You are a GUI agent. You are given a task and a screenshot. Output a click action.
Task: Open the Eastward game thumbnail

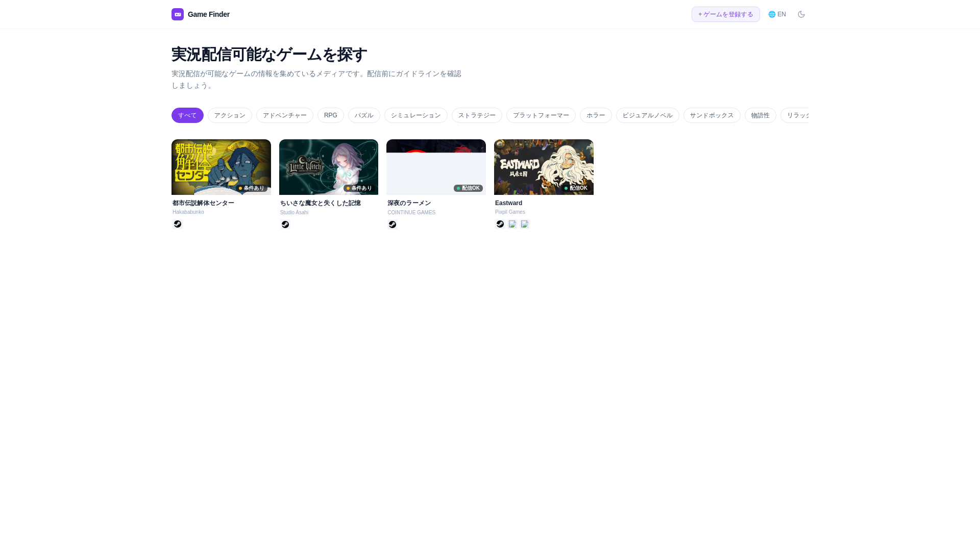[x=544, y=167]
